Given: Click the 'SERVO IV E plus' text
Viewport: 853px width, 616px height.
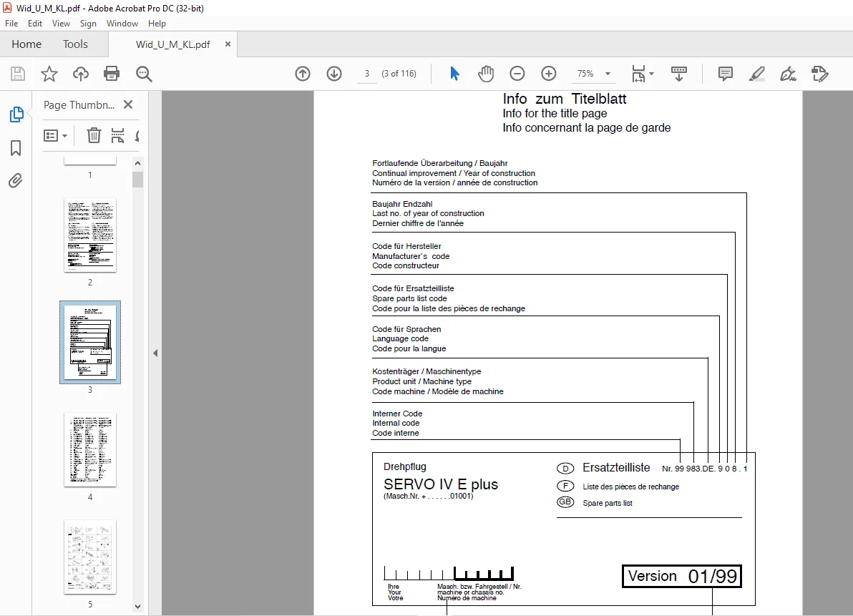Looking at the screenshot, I should point(441,484).
